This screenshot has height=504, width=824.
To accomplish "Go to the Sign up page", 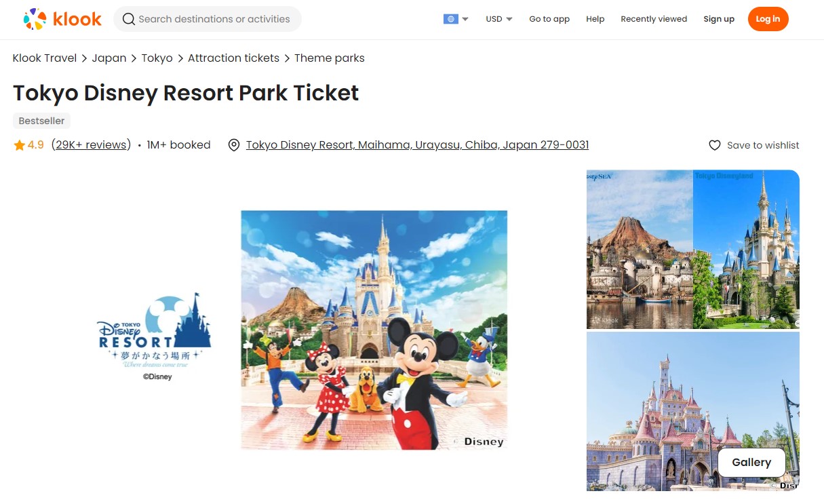I will (x=719, y=19).
